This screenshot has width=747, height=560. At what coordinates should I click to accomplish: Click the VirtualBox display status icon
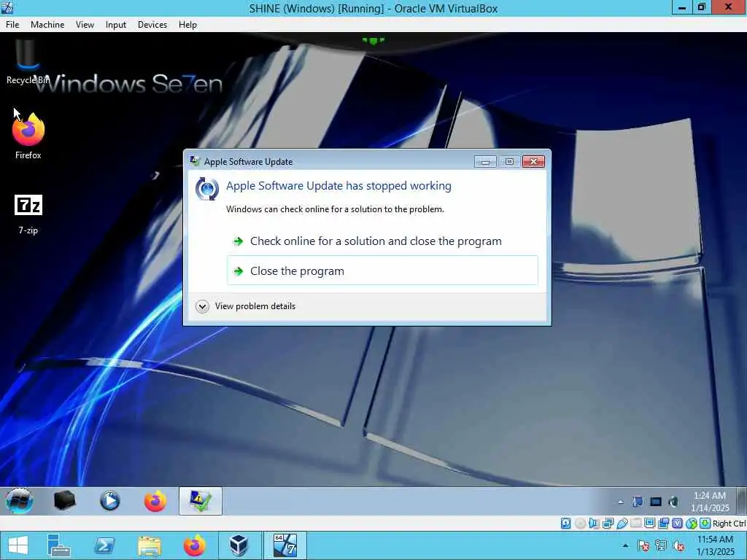(649, 524)
